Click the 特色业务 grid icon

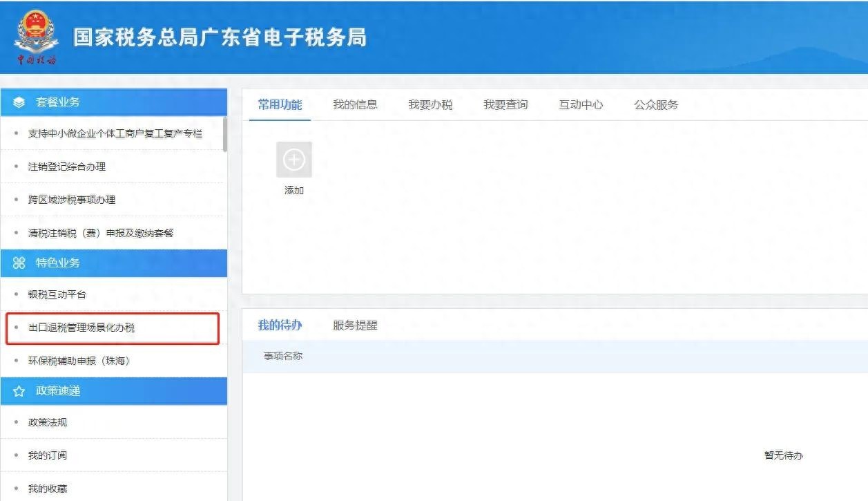[19, 263]
